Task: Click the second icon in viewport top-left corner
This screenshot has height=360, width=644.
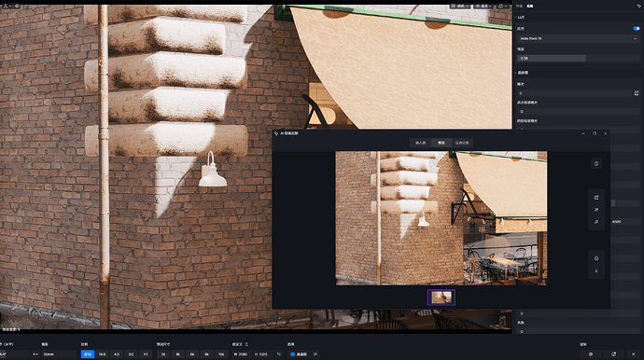Action: click(17, 6)
